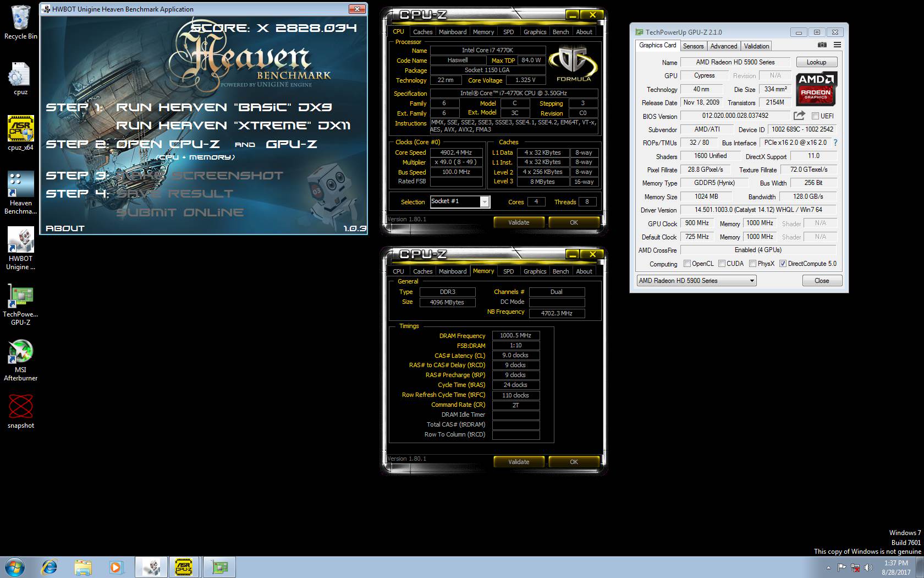The width and height of the screenshot is (924, 578).
Task: Select the snapshot desktop icon
Action: pyautogui.click(x=20, y=412)
